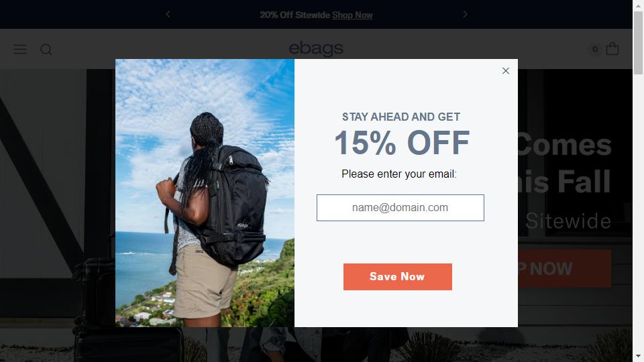This screenshot has height=362, width=644.
Task: Show previous promo banner message
Action: pos(168,14)
